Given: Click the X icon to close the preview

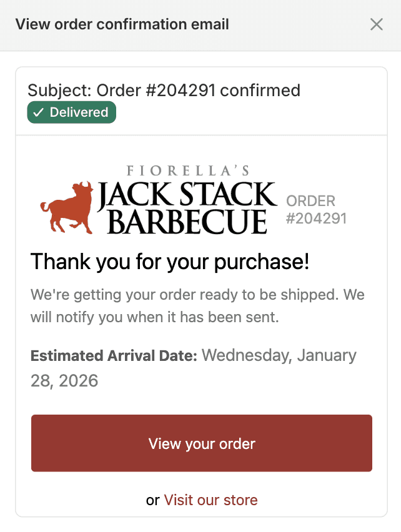Looking at the screenshot, I should point(377,24).
